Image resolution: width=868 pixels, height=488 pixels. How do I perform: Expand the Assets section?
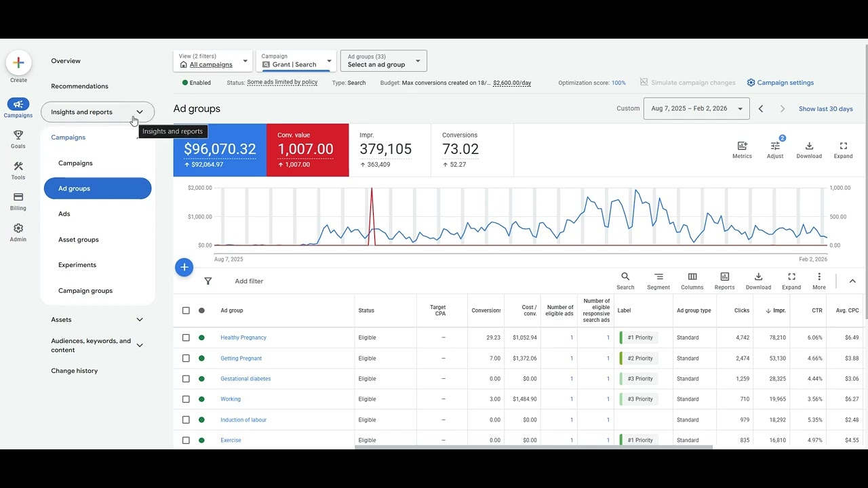click(98, 320)
